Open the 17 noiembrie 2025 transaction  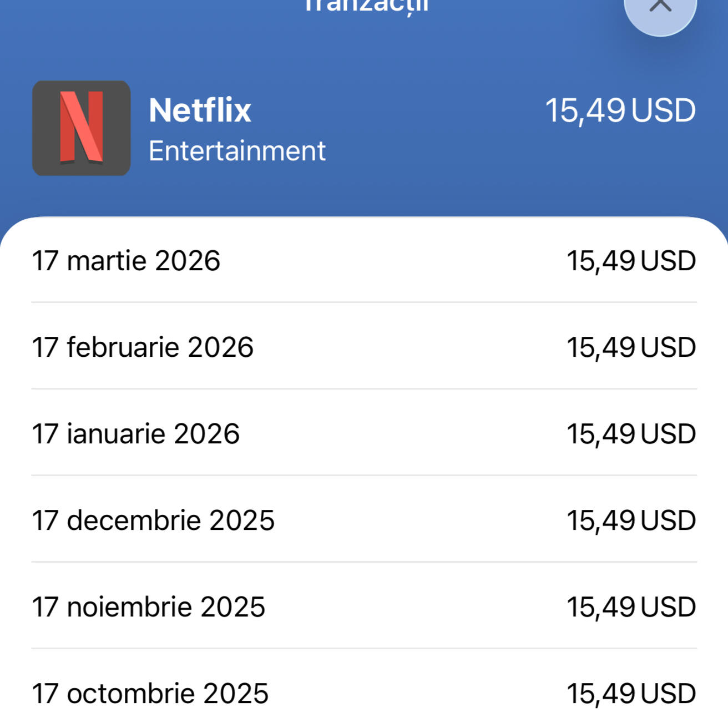click(x=148, y=607)
